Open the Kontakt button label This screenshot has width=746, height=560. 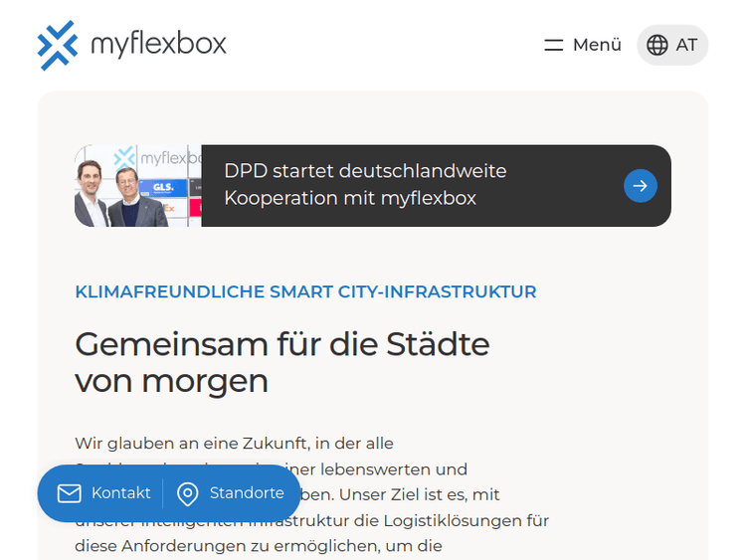[120, 493]
